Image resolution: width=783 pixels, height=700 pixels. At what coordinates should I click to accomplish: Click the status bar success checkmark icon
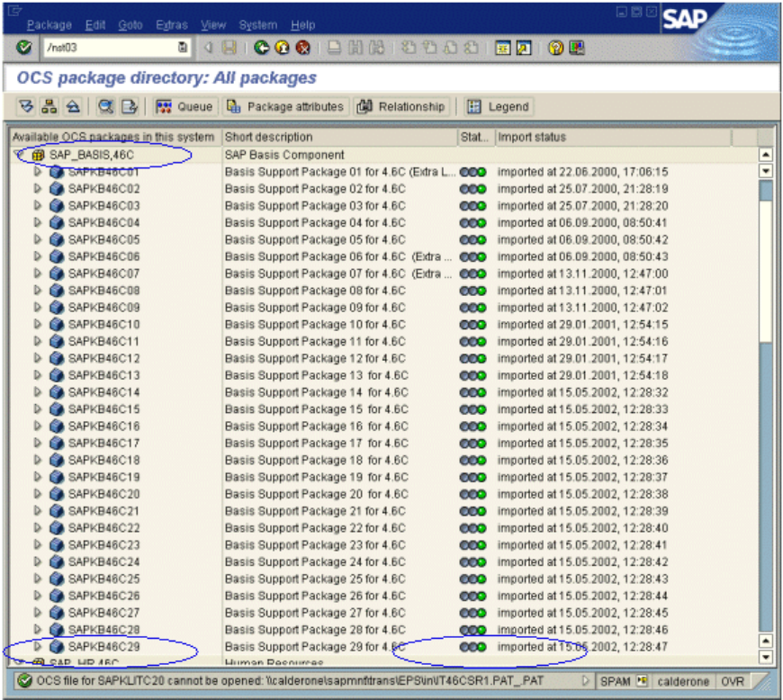pos(24,680)
